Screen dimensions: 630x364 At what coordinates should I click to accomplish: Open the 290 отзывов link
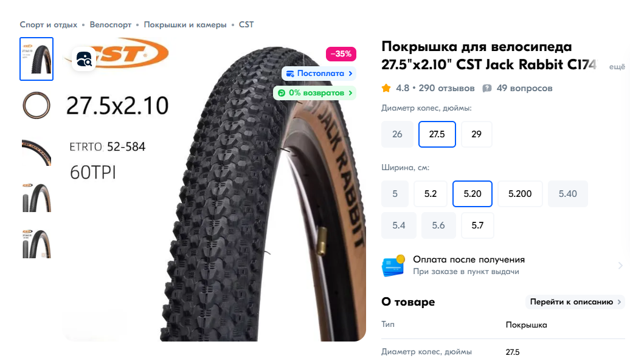click(x=446, y=88)
